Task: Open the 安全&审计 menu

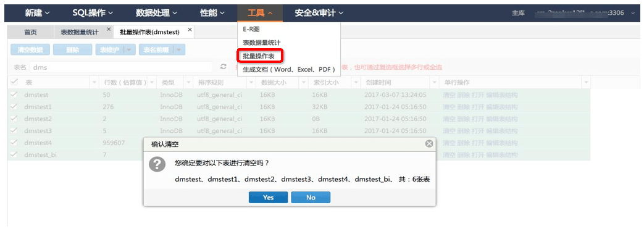Action: coord(319,13)
